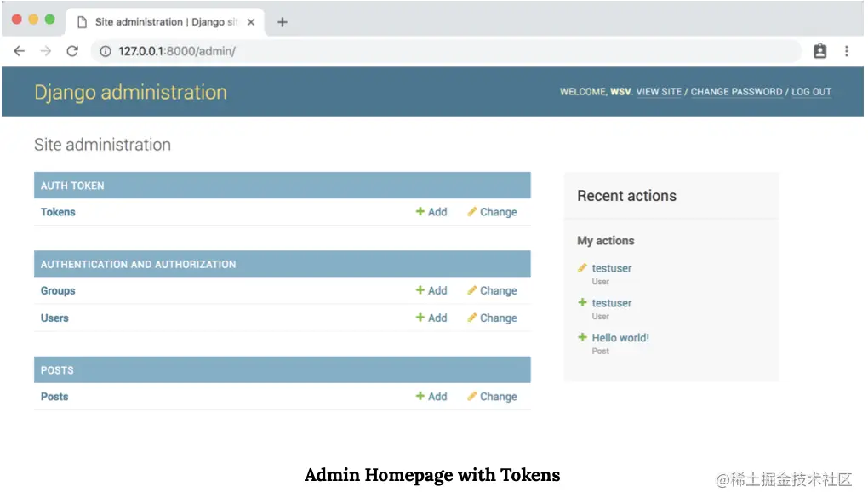Open the CHANGE PASSWORD link
Image resolution: width=868 pixels, height=504 pixels.
pos(736,92)
